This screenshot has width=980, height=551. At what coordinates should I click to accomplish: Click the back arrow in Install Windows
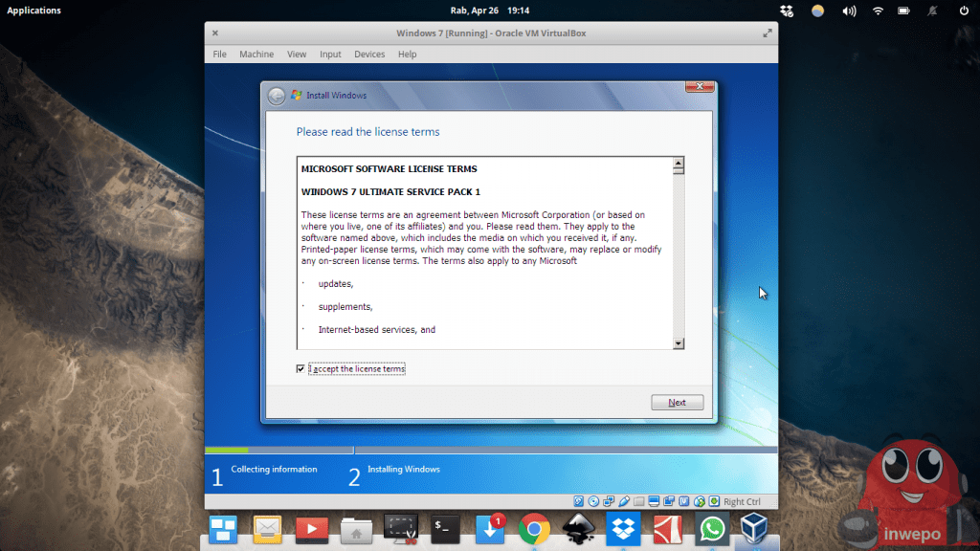point(277,96)
